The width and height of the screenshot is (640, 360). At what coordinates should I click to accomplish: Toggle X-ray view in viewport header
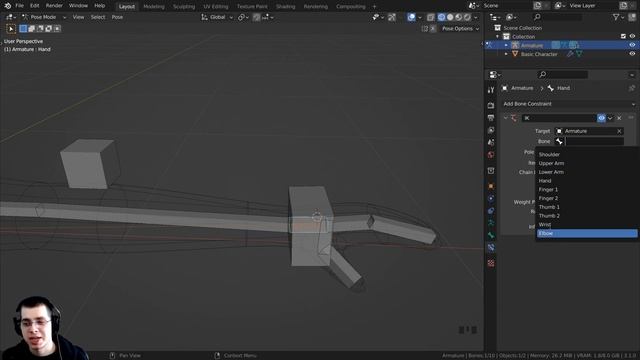coord(431,17)
